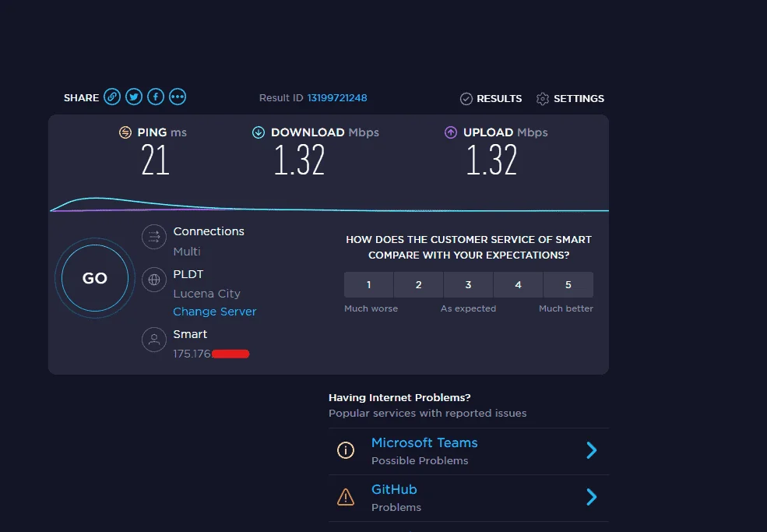Click the ping value 21
Screen dimensions: 767x532
tap(155, 160)
